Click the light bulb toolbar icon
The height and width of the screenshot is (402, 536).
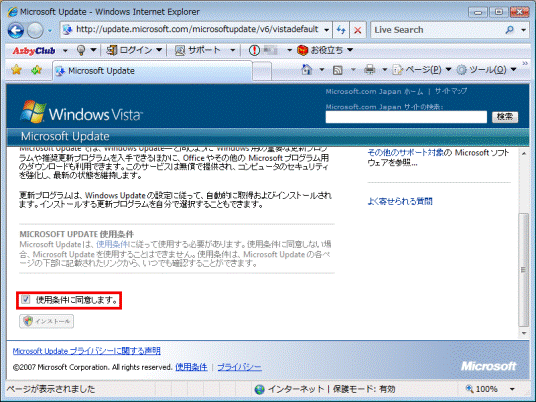pos(81,50)
